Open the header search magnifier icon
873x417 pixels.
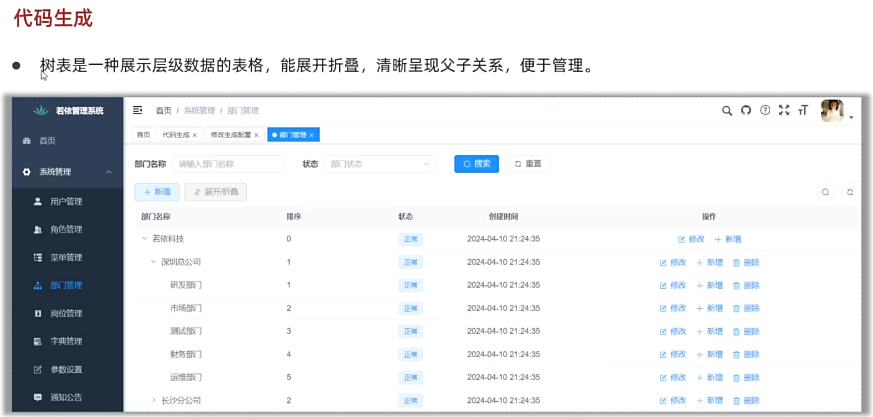[727, 110]
